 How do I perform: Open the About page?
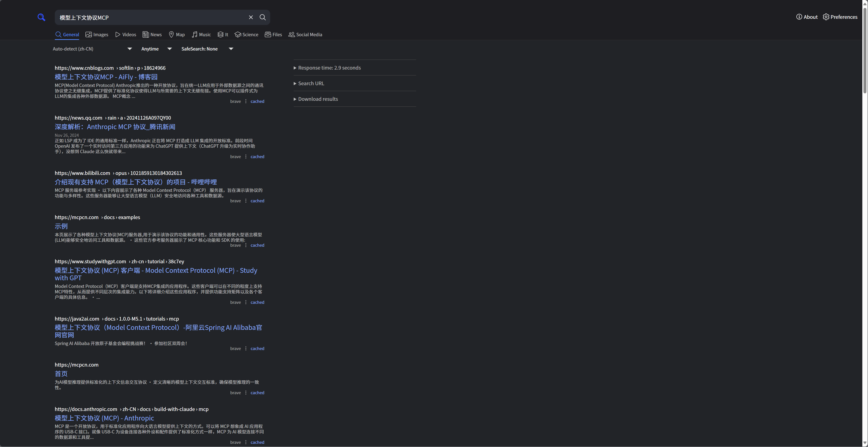click(x=807, y=17)
